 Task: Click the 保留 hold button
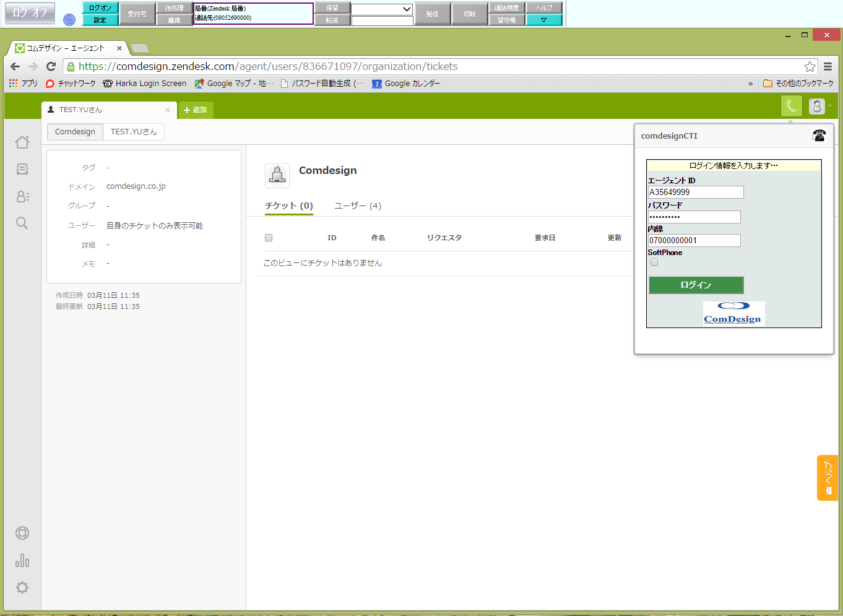point(332,7)
